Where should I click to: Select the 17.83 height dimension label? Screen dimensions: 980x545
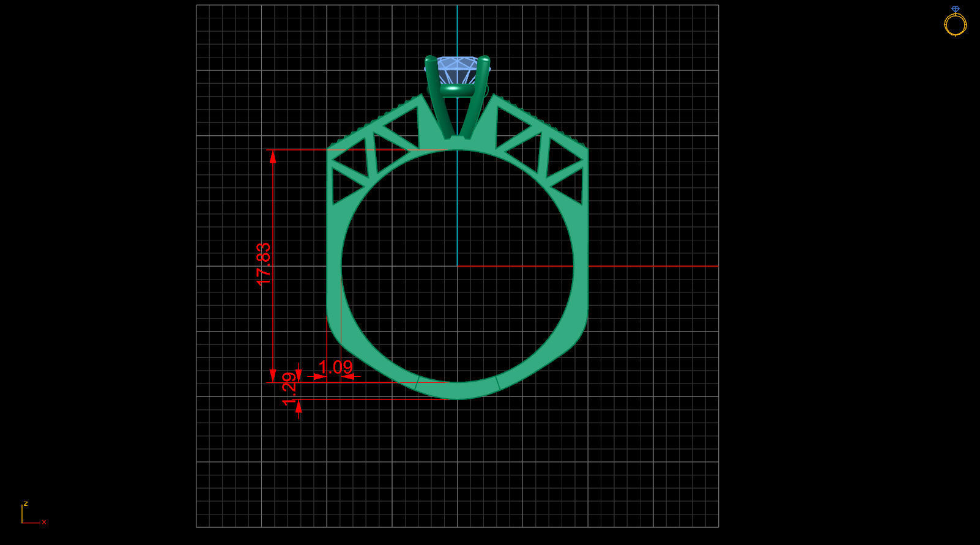coord(264,264)
